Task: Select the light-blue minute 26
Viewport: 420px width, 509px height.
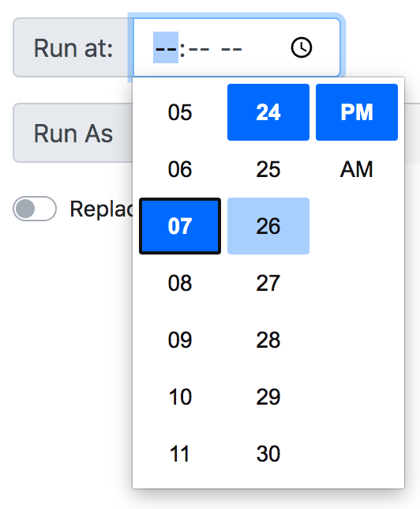Action: (268, 226)
